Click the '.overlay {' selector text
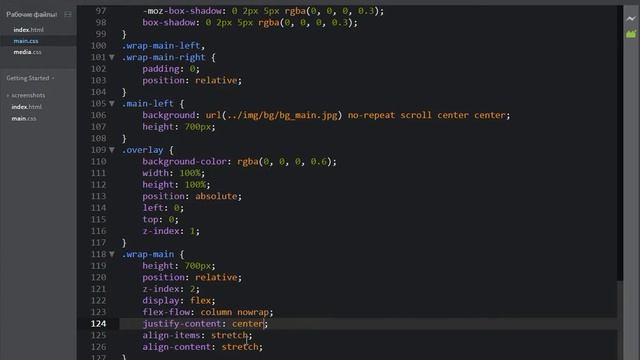640x360 pixels. (147, 150)
